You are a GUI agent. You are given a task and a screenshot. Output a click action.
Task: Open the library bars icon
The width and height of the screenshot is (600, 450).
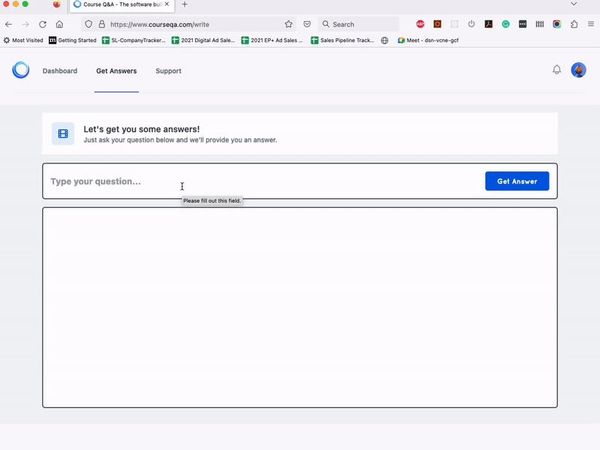tap(540, 24)
